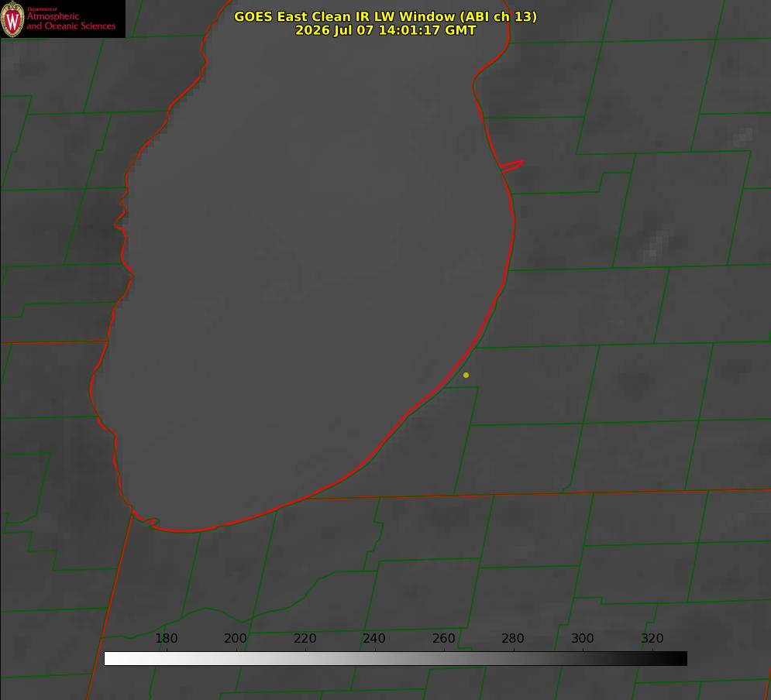Click the 240 colorbar label
The width and height of the screenshot is (771, 700).
[x=374, y=638]
